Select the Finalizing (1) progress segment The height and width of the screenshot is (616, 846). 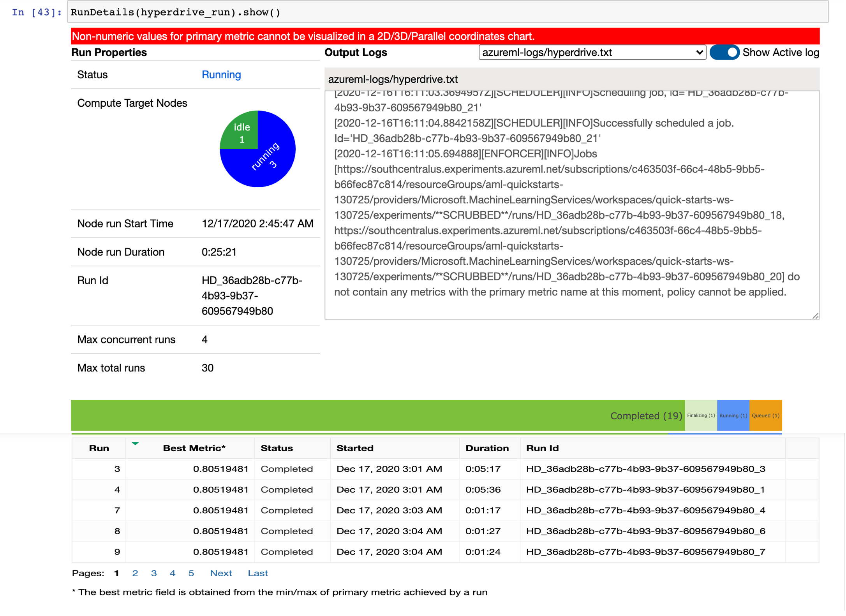click(701, 415)
